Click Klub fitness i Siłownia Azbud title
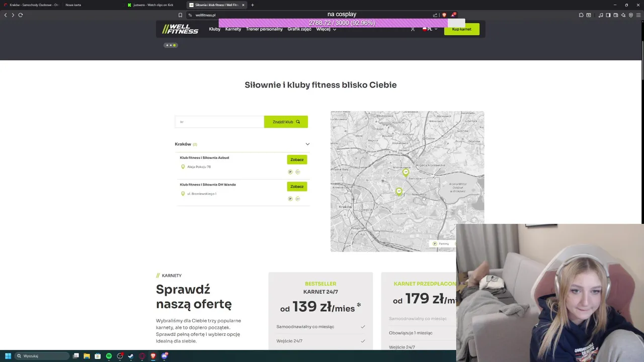The height and width of the screenshot is (362, 644). [204, 158]
